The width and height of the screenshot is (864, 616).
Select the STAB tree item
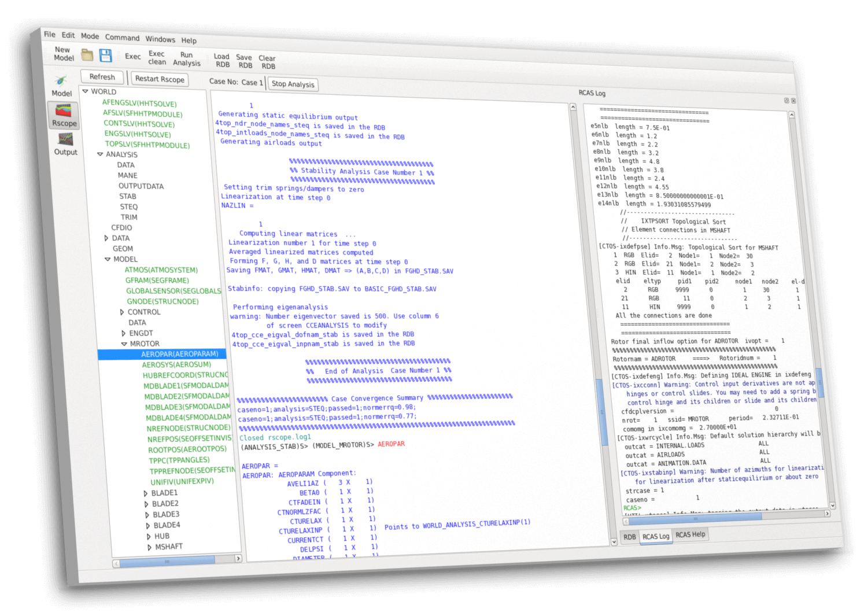click(128, 197)
